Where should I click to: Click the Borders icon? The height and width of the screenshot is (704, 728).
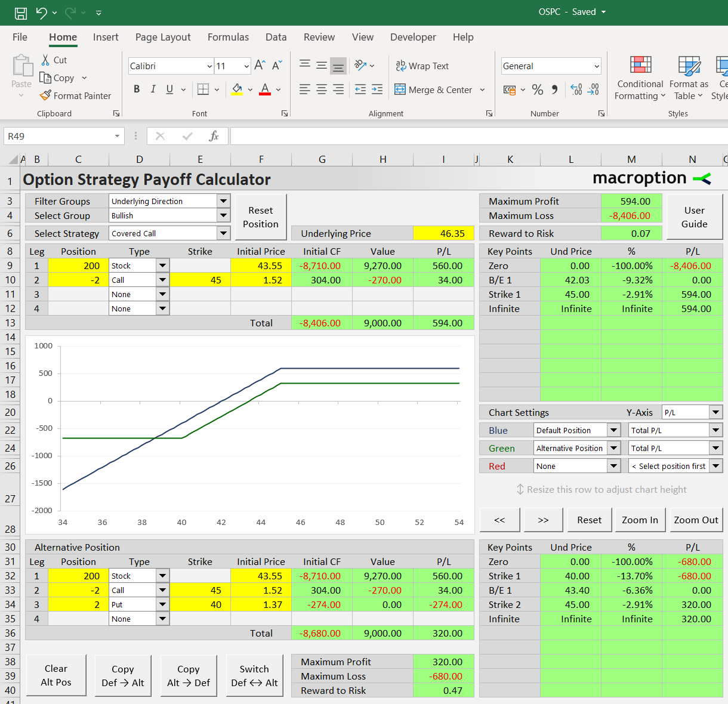pos(203,89)
